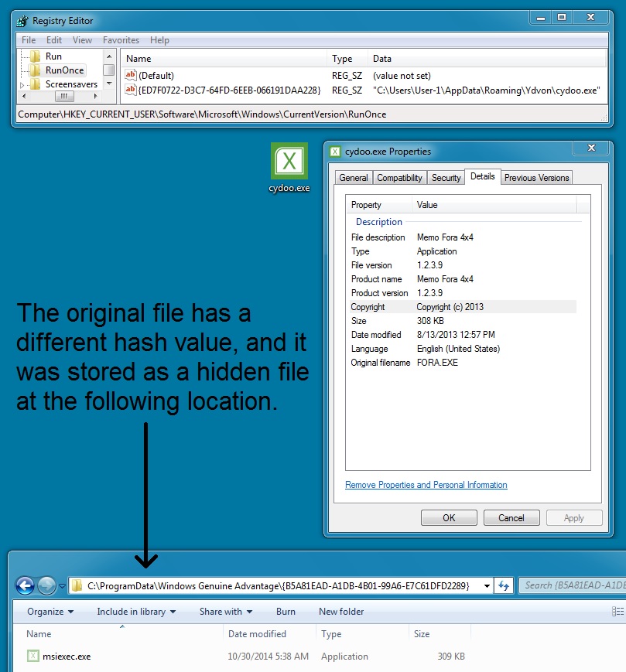Open the Organize dropdown menu
Viewport: 626px width, 672px height.
[x=50, y=612]
